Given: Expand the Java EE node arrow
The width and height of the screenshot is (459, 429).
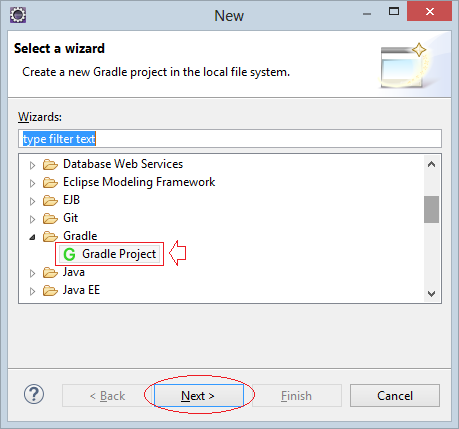Looking at the screenshot, I should pyautogui.click(x=32, y=291).
